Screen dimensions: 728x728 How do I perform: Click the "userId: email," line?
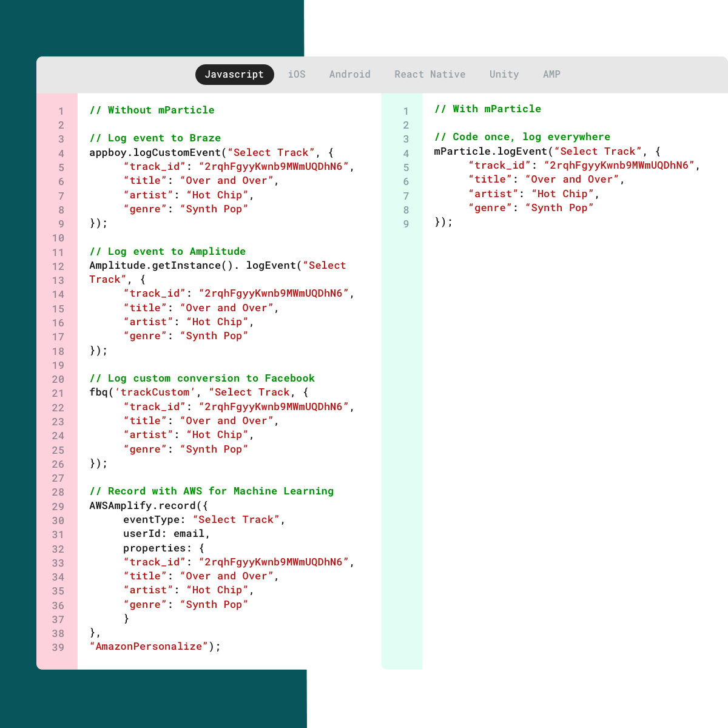click(x=166, y=533)
